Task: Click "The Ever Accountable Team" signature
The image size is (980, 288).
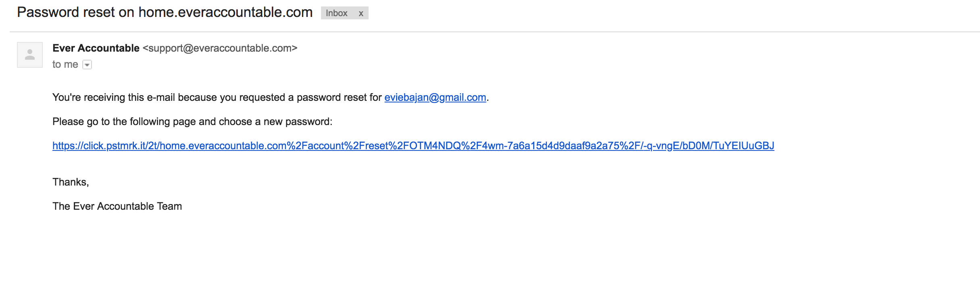Action: (x=117, y=206)
